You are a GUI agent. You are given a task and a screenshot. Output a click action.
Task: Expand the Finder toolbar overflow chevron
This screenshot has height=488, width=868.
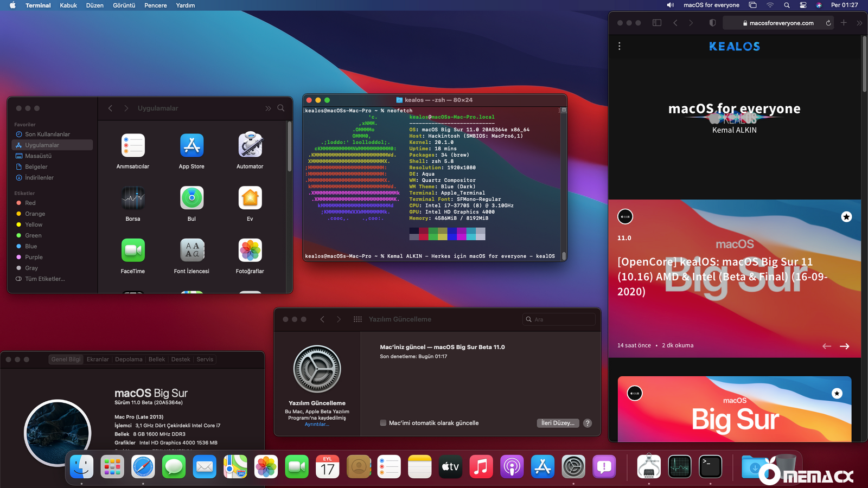pos(268,108)
